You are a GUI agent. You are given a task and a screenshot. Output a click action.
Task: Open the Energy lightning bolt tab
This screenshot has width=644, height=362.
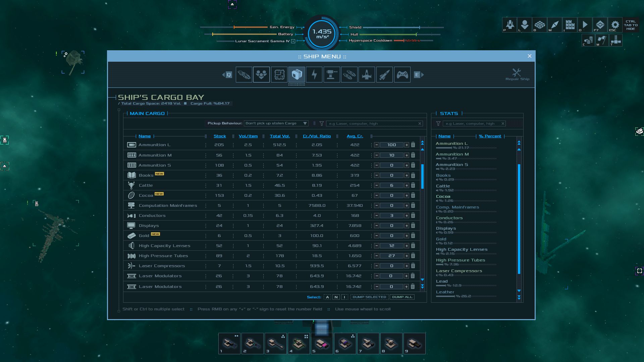314,74
